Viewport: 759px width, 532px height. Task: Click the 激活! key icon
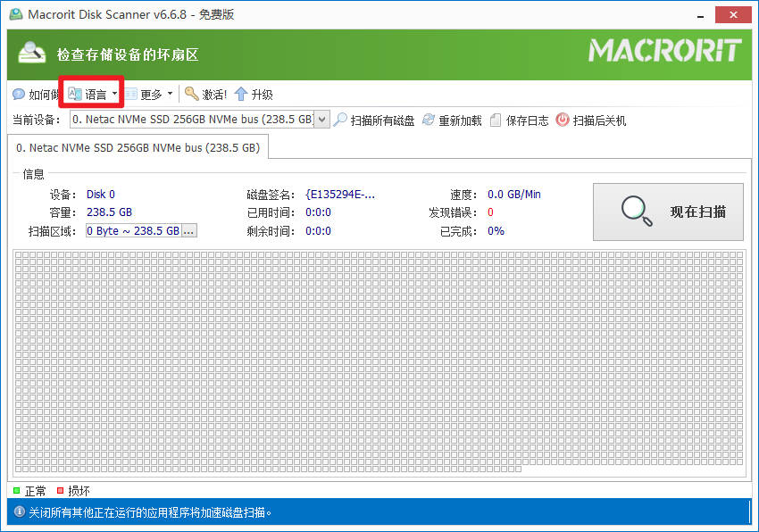(x=191, y=95)
